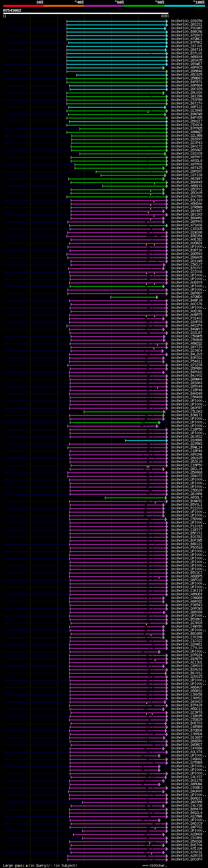Click the label UniRef100_B4FB71
Screen dimensions: 208x868
(187, 82)
